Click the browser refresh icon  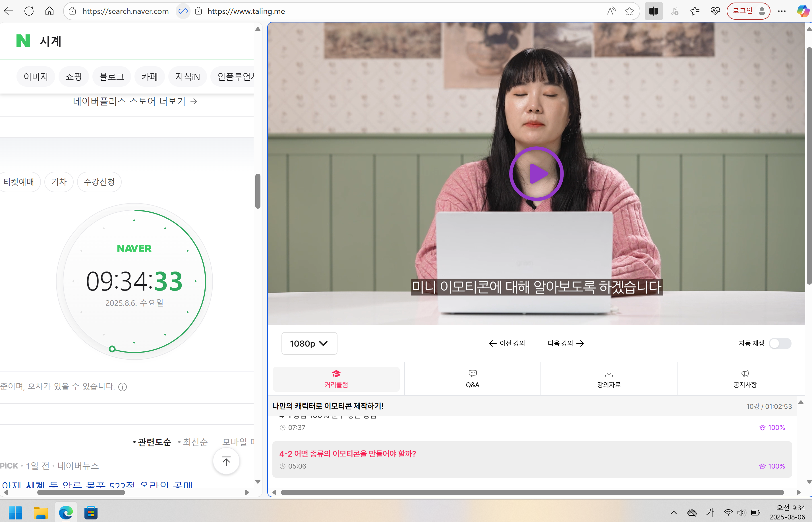click(x=29, y=11)
